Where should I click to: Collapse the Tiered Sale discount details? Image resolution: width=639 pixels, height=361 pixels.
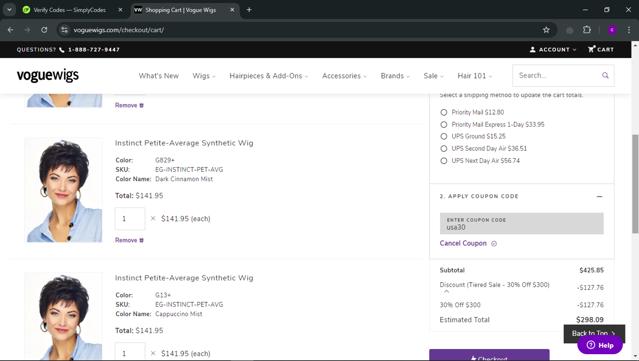coord(446,291)
